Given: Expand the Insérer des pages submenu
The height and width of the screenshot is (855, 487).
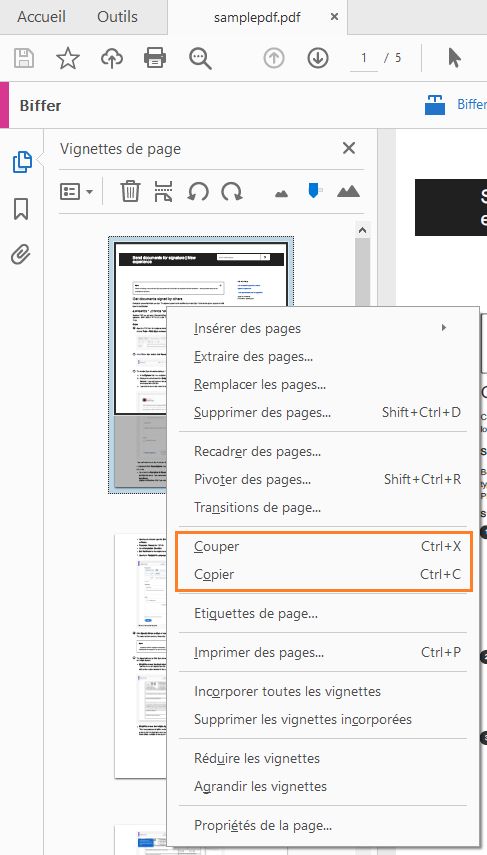Looking at the screenshot, I should click(321, 328).
